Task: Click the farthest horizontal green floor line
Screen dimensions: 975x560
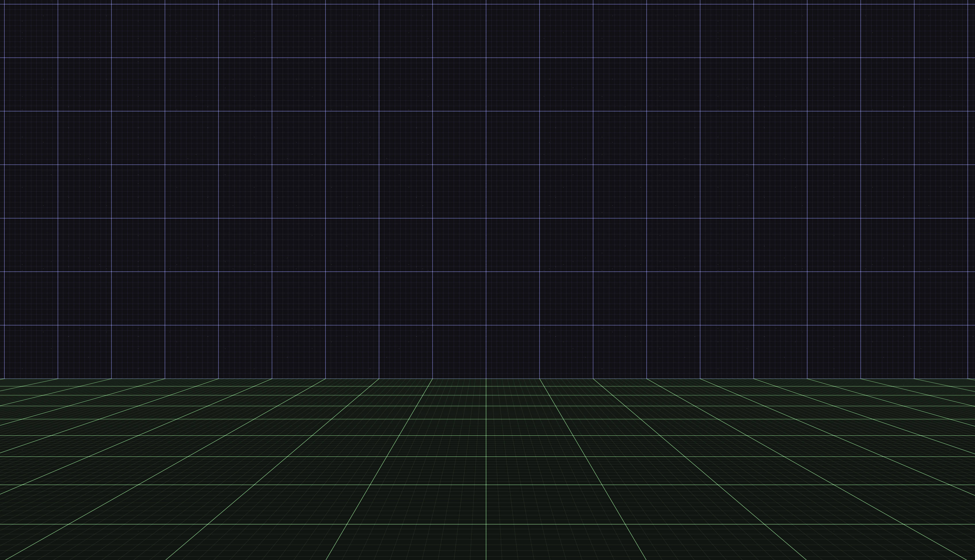Action: click(x=462, y=387)
